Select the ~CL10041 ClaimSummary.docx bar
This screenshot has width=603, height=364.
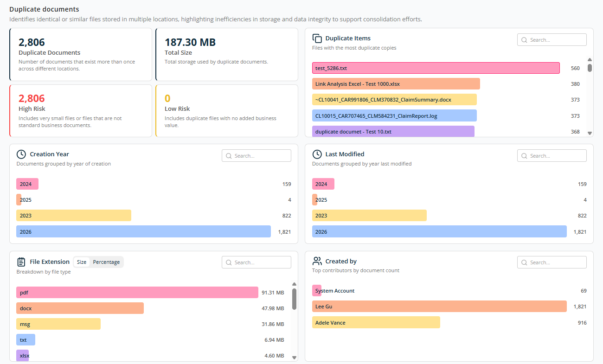394,100
